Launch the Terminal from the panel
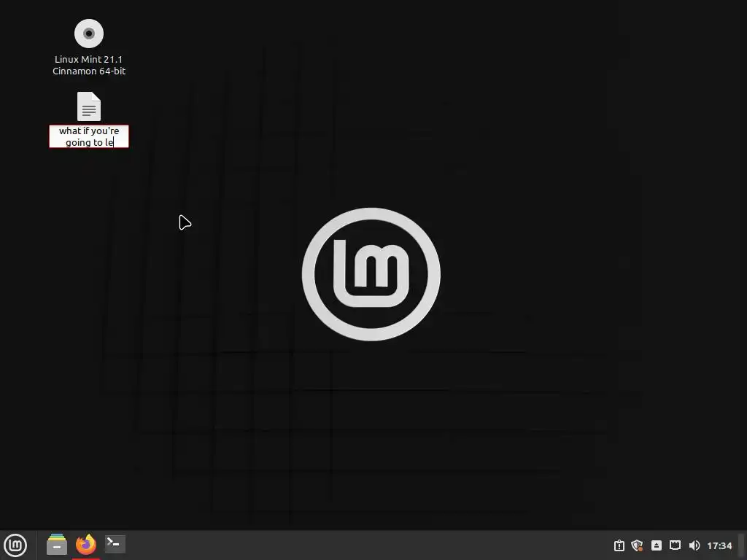The height and width of the screenshot is (560, 747). point(115,545)
